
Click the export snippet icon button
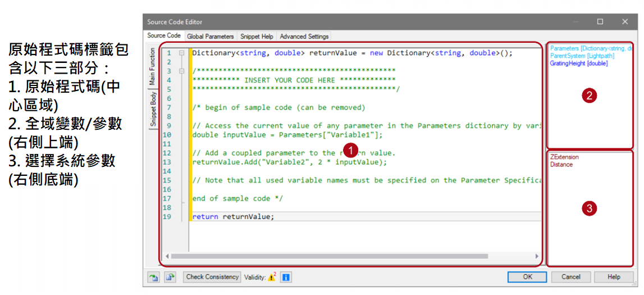(170, 278)
